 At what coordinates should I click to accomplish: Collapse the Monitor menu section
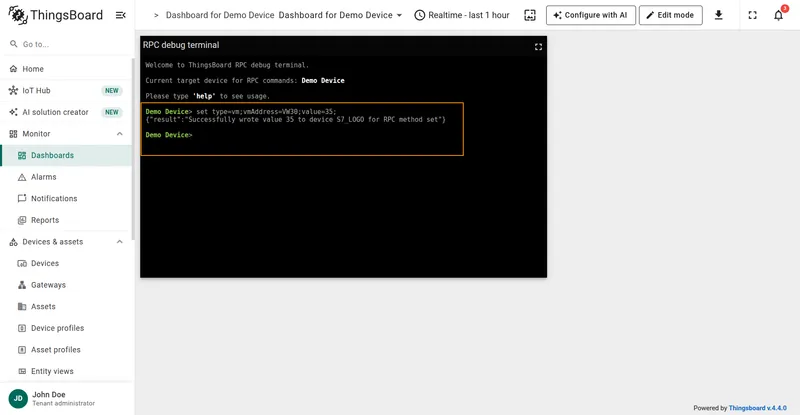pyautogui.click(x=119, y=134)
